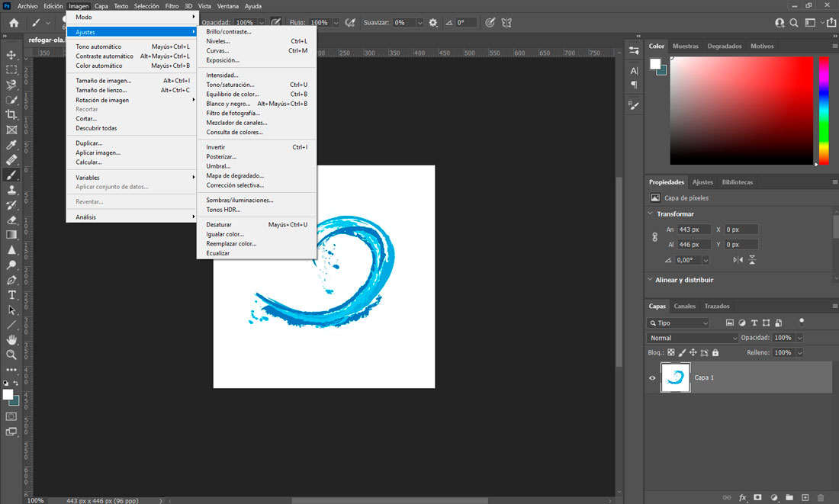Image resolution: width=839 pixels, height=504 pixels.
Task: Click Tono/saturación menu entry
Action: coord(230,85)
